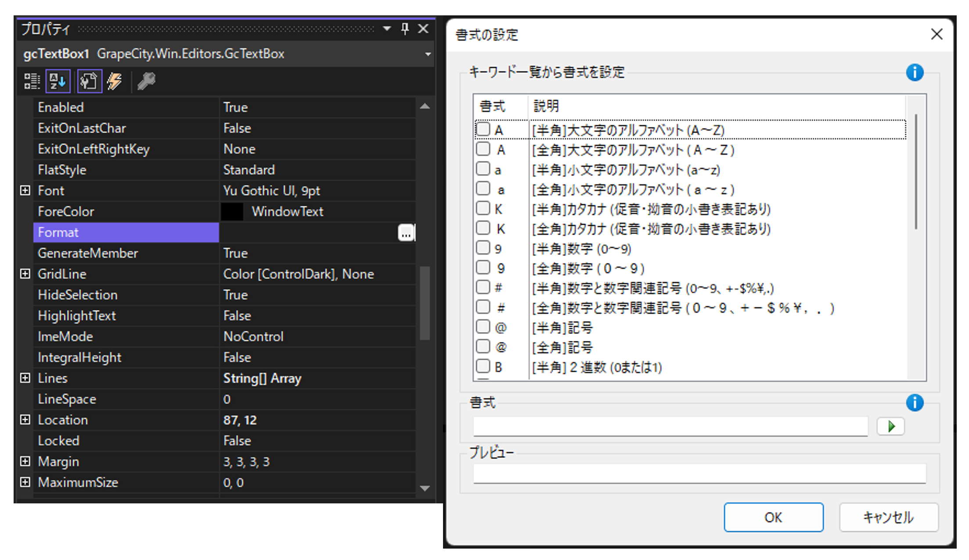Screen dimensions: 969x560
Task: Check half-width digits 9 (0~9) checkbox
Action: (483, 248)
